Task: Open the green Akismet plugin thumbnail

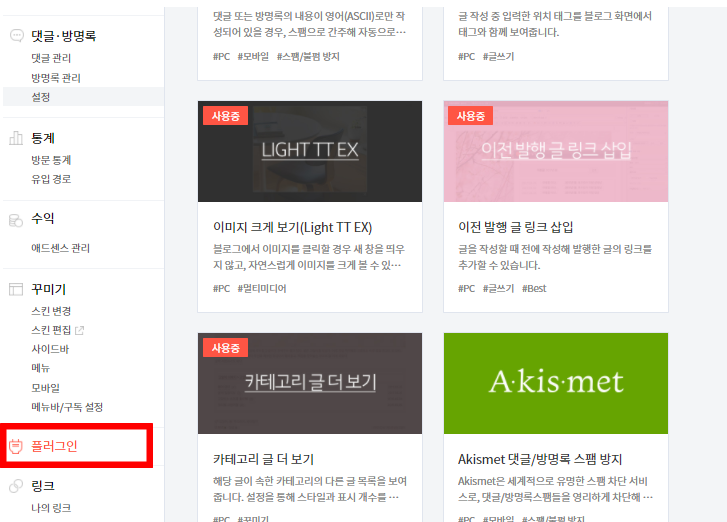Action: 556,383
